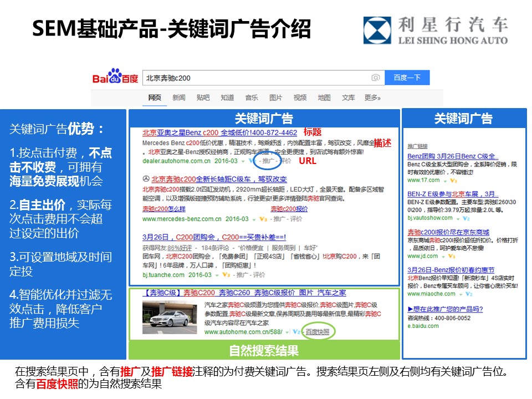Open dropdown arrow after www.autohome.com.cn/588/
This screenshot has height=399, width=532.
click(x=287, y=332)
